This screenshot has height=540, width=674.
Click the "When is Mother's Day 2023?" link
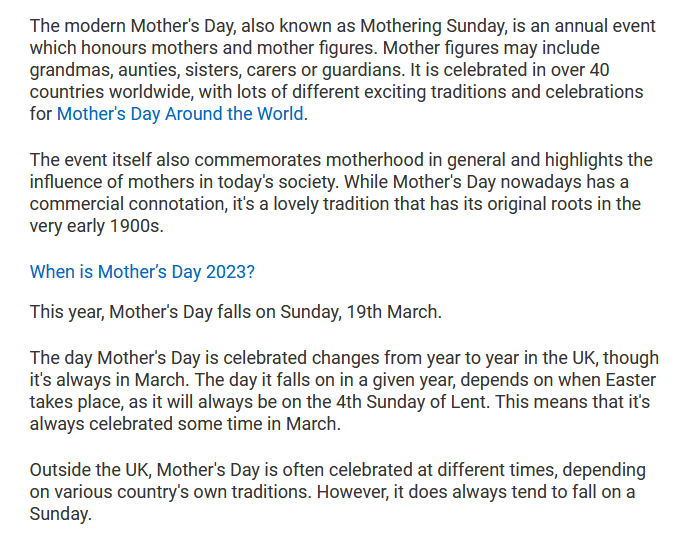(142, 272)
